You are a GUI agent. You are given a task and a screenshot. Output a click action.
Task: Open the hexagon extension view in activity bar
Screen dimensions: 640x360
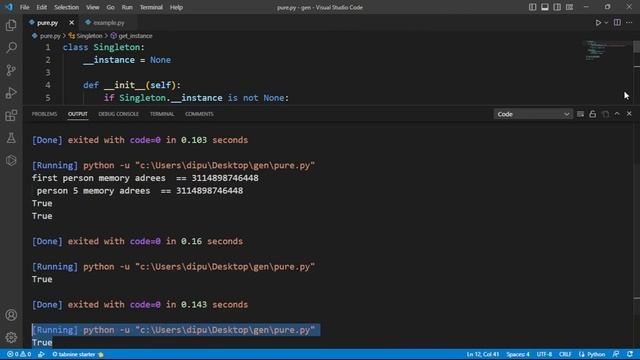pyautogui.click(x=11, y=160)
